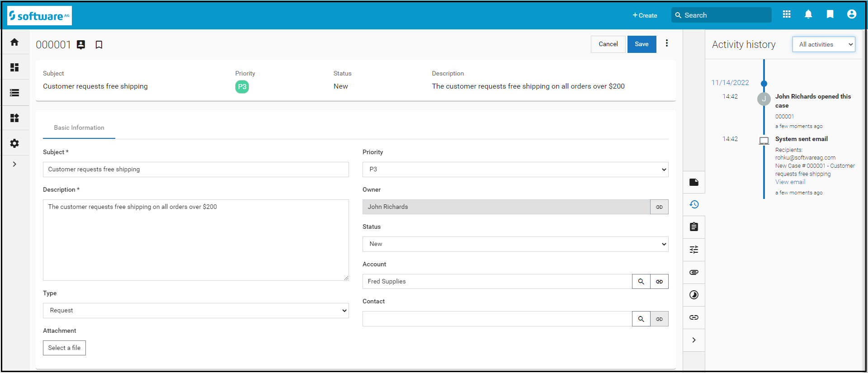Bookmark case 000001
868x373 pixels.
[99, 45]
